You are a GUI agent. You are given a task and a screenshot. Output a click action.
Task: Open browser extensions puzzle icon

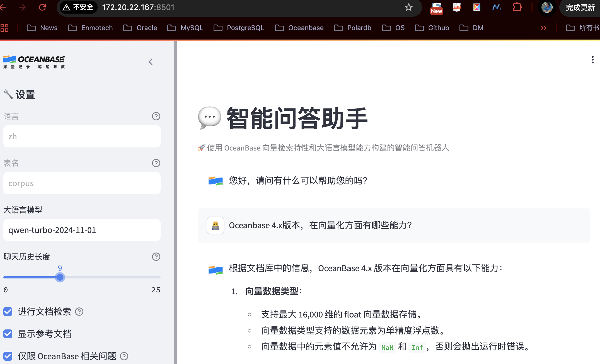[517, 7]
